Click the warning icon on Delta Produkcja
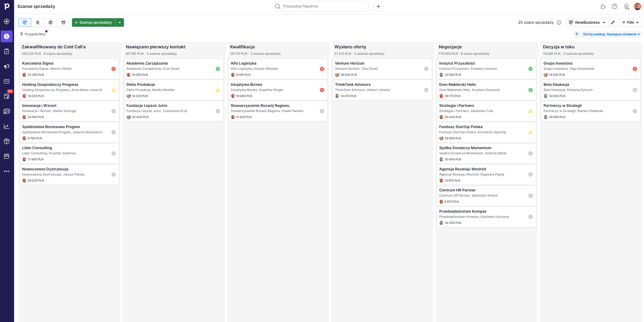The height and width of the screenshot is (322, 644). (218, 90)
